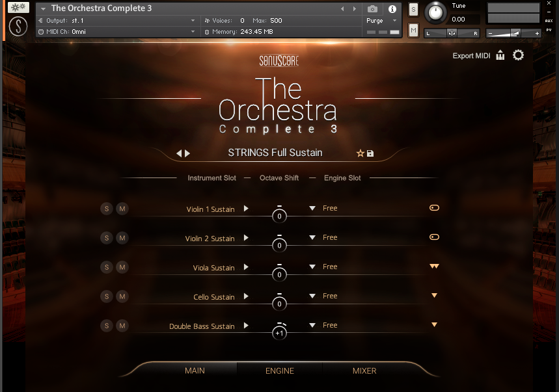Go to the previous preset using the left arrow
This screenshot has height=392, width=559.
point(180,153)
